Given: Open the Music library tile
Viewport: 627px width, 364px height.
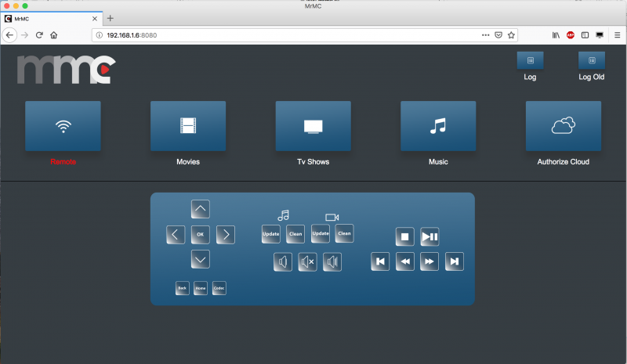Looking at the screenshot, I should pos(438,126).
